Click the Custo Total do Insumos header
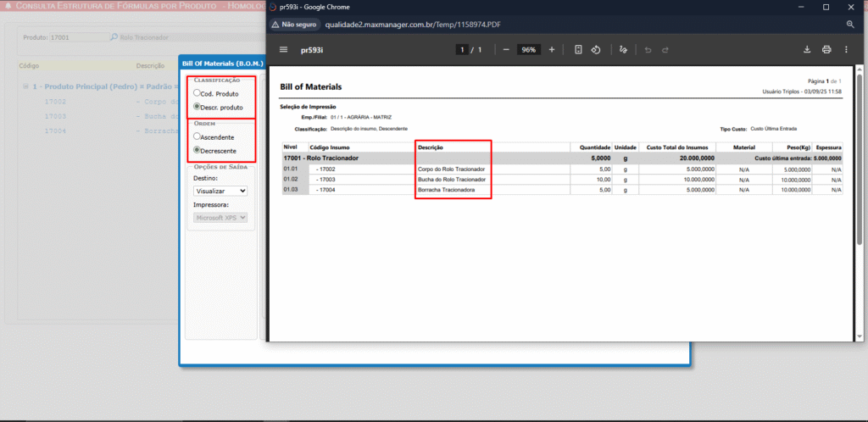 pos(677,147)
